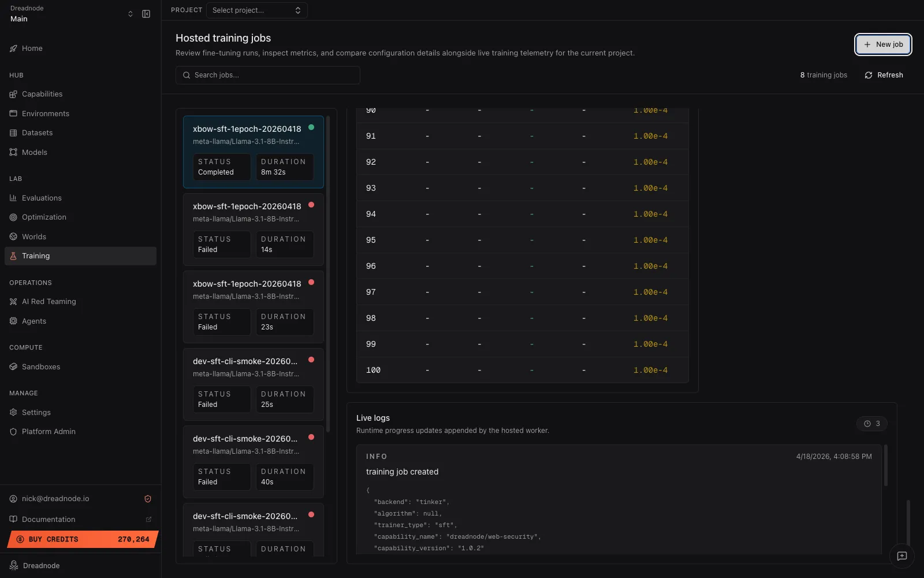
Task: Refresh the list of training jobs
Action: (x=883, y=75)
